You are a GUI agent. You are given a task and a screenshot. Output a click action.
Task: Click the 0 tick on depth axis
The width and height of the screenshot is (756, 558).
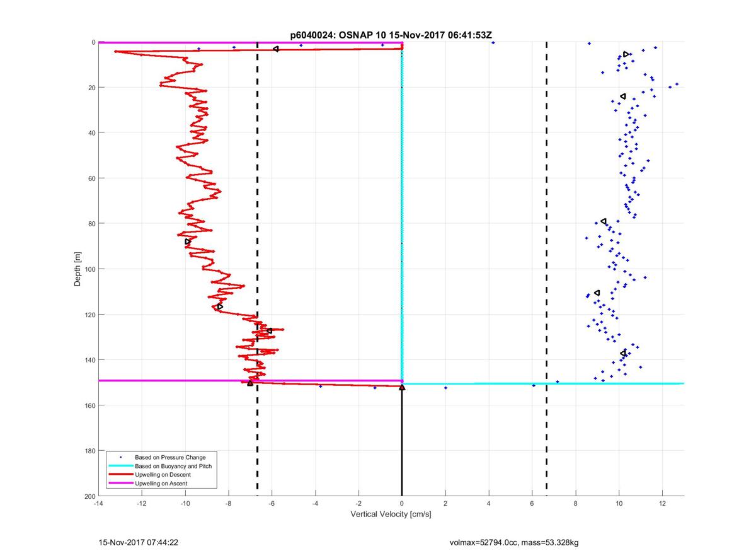click(x=93, y=42)
